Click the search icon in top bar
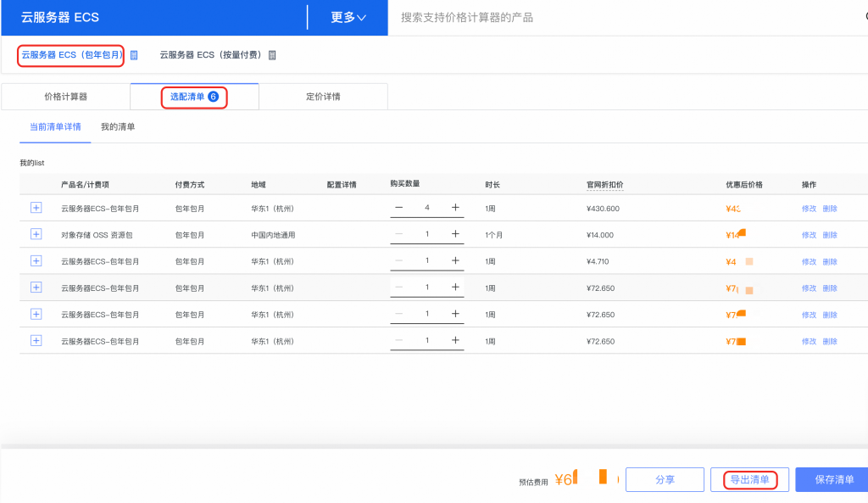This screenshot has width=868, height=503. [863, 17]
